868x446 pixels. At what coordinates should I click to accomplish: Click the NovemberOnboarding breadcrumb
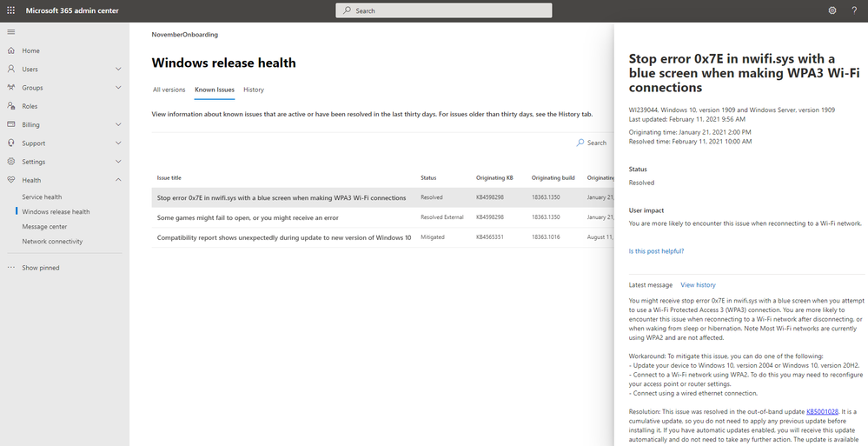point(185,35)
